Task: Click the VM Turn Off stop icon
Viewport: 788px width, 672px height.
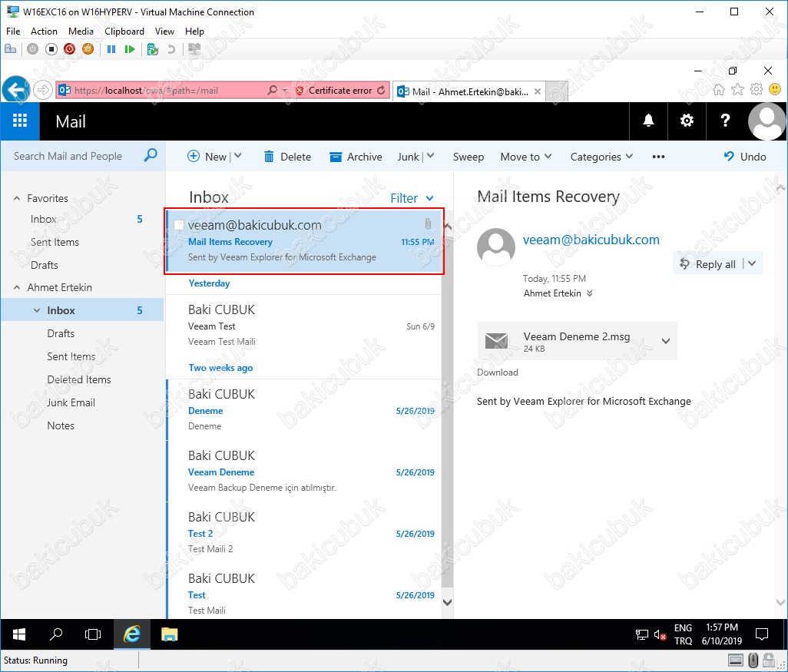Action: (x=51, y=48)
